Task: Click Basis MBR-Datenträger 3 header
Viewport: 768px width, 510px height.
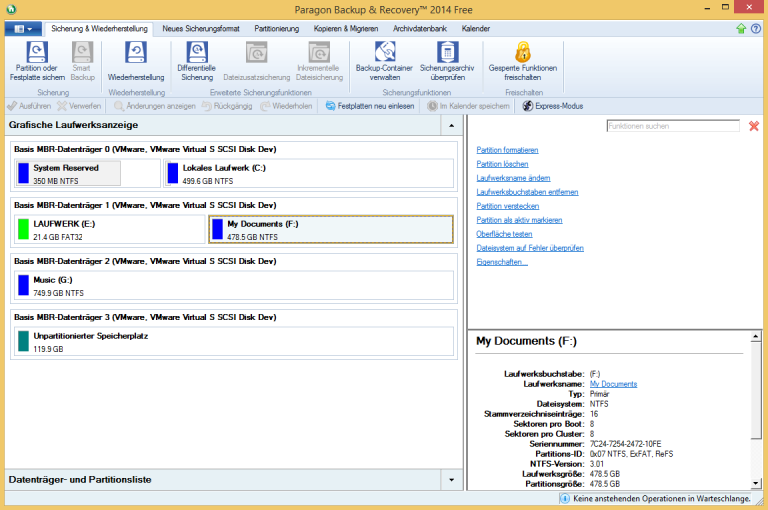Action: coord(145,317)
